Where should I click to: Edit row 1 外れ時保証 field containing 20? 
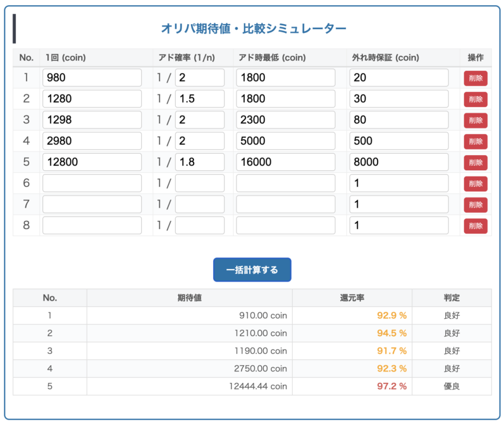pos(398,78)
